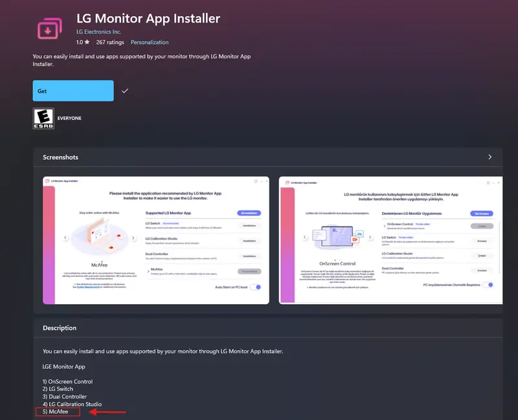The width and height of the screenshot is (518, 420).
Task: Select the '3) Dual Controller' list line
Action: pyautogui.click(x=65, y=397)
